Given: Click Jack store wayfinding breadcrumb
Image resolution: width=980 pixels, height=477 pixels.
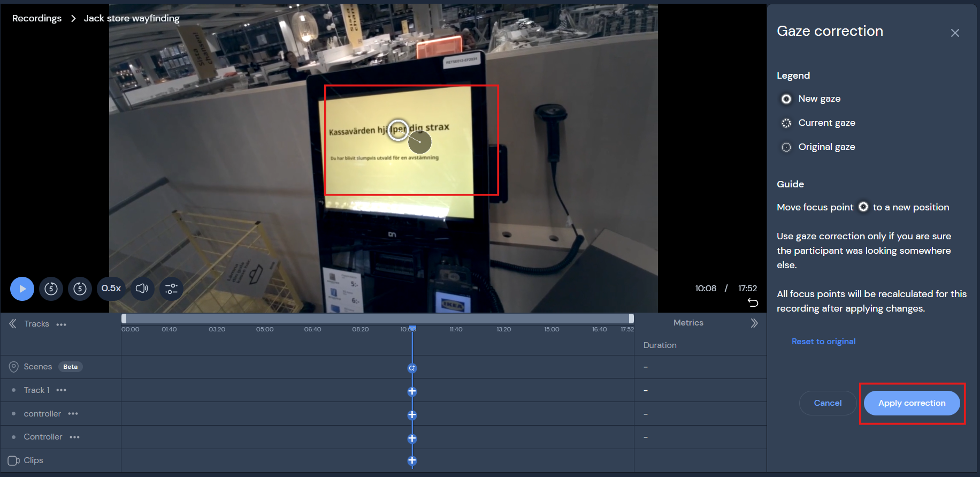Looking at the screenshot, I should pos(132,18).
